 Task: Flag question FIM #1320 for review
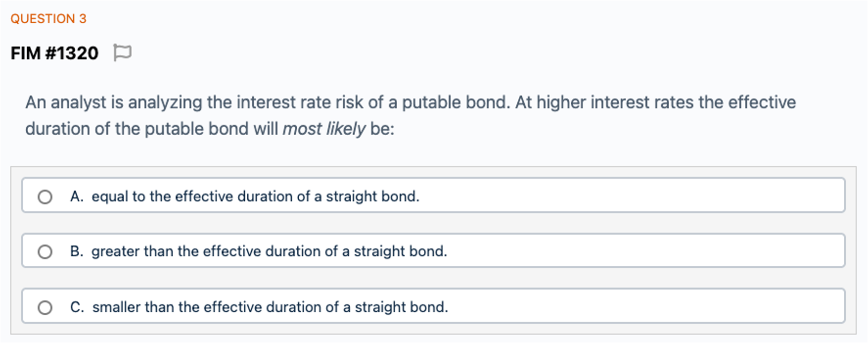(x=122, y=52)
